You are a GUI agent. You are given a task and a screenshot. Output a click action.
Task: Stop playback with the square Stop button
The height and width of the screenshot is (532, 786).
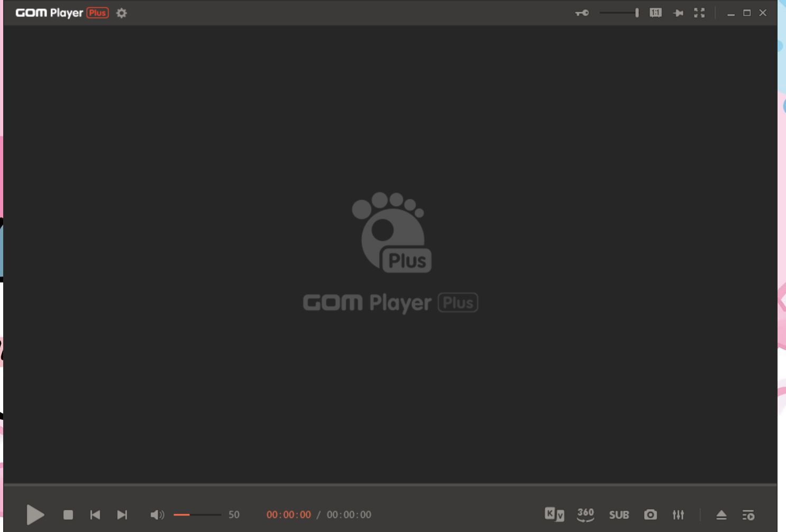click(x=68, y=515)
